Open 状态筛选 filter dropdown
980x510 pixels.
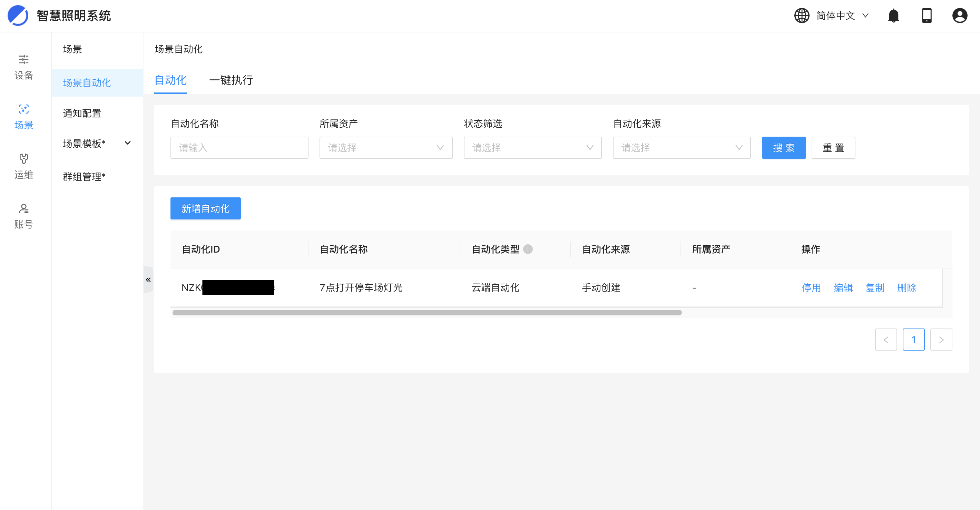coord(532,148)
